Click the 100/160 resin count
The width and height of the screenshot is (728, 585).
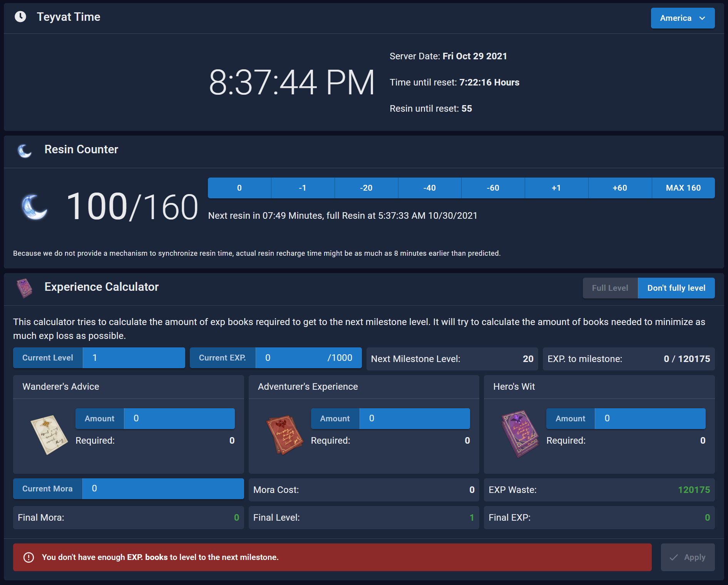(x=132, y=207)
